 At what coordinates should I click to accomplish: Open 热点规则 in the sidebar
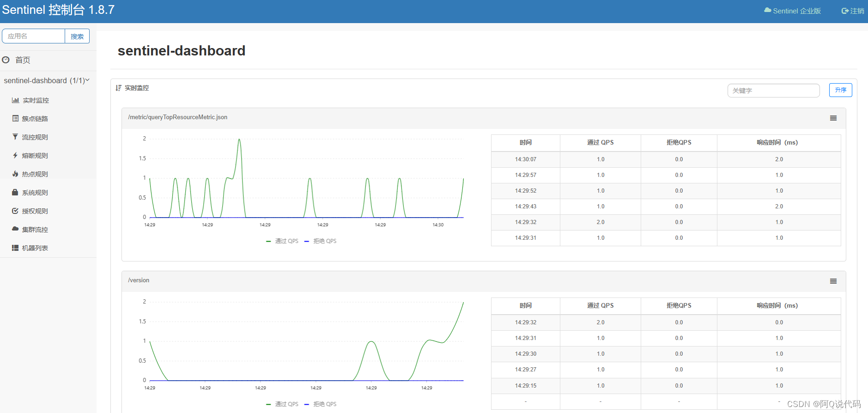click(35, 174)
